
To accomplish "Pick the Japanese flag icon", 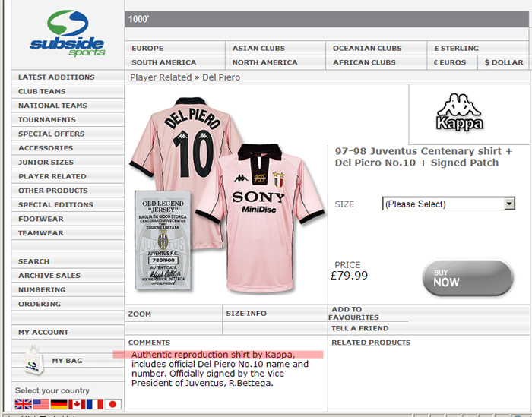I will (x=112, y=404).
